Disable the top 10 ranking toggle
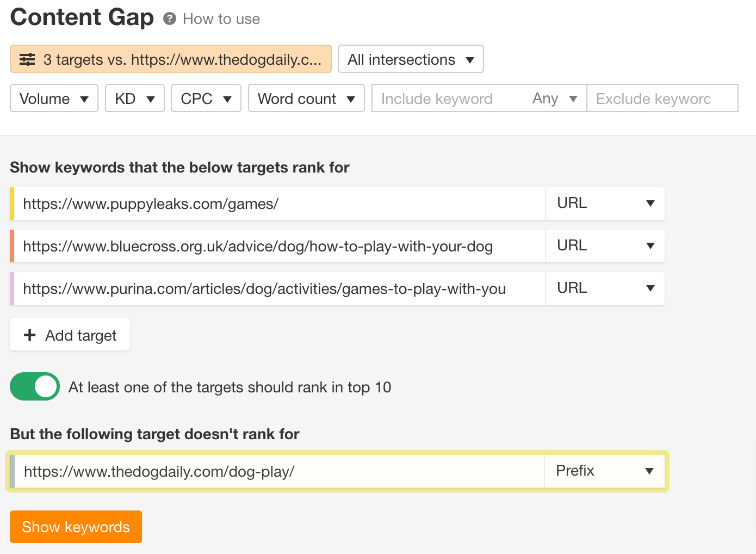The width and height of the screenshot is (756, 554). [34, 386]
